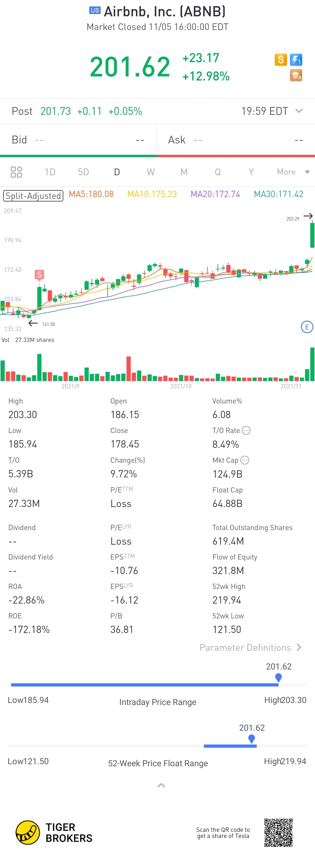Tap the latest green candlestick on chart
This screenshot has width=315, height=868.
[x=312, y=234]
